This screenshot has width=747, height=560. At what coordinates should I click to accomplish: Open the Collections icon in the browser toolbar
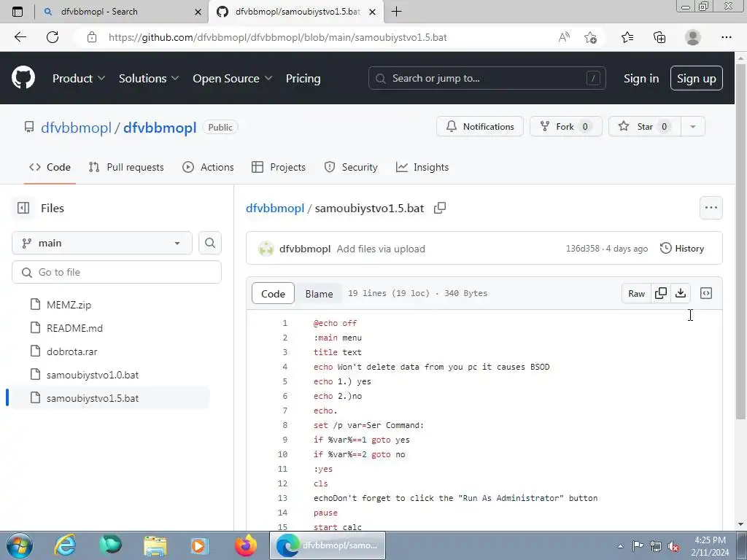659,37
